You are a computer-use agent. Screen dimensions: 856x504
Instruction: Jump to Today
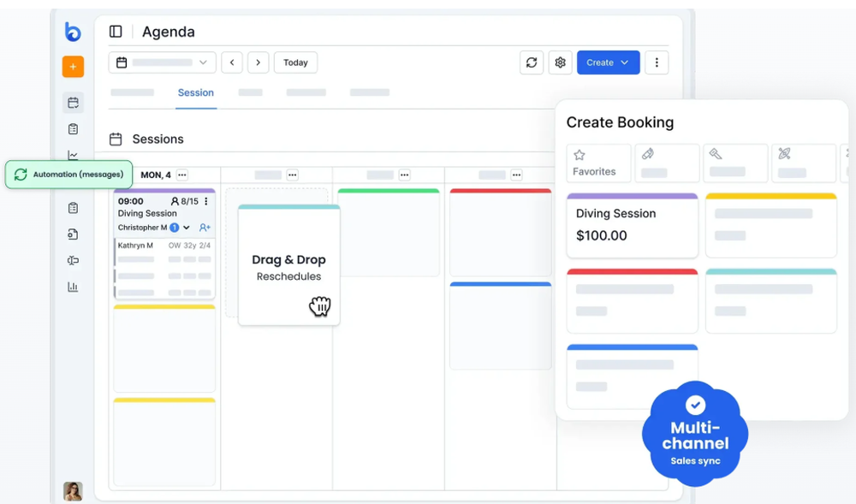point(295,62)
